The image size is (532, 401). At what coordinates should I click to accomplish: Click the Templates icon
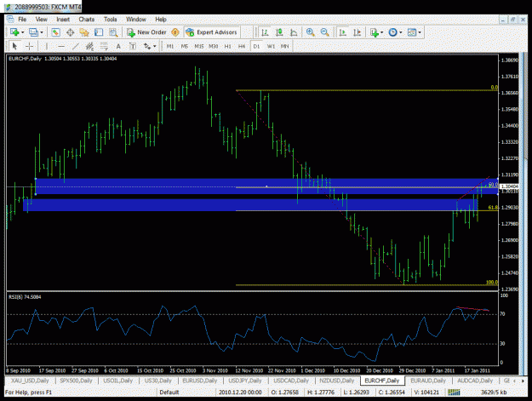pyautogui.click(x=411, y=32)
